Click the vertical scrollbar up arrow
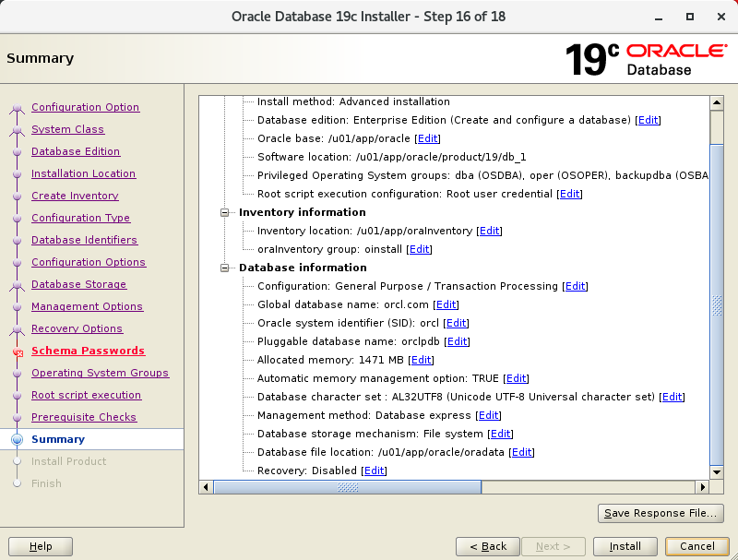 coord(717,102)
